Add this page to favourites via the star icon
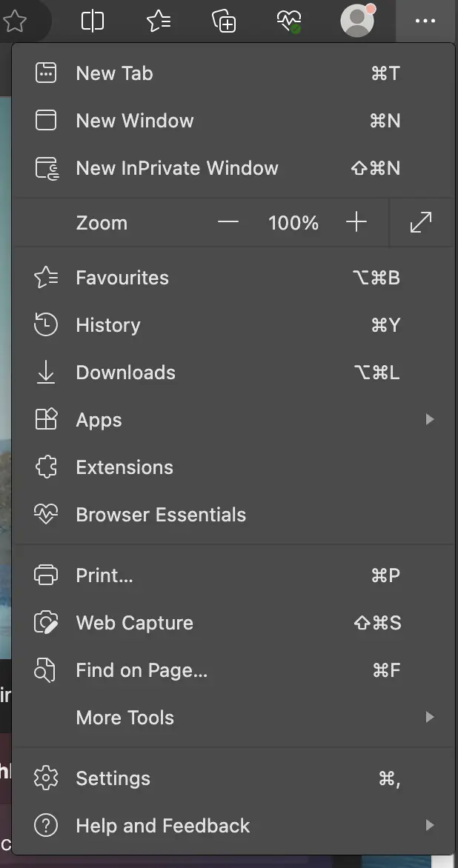This screenshot has width=458, height=868. coord(17,21)
